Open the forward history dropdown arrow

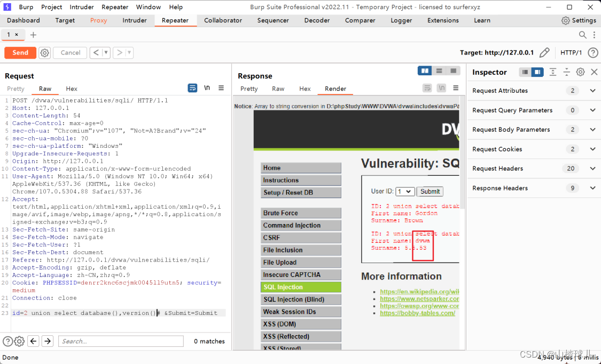tap(129, 52)
